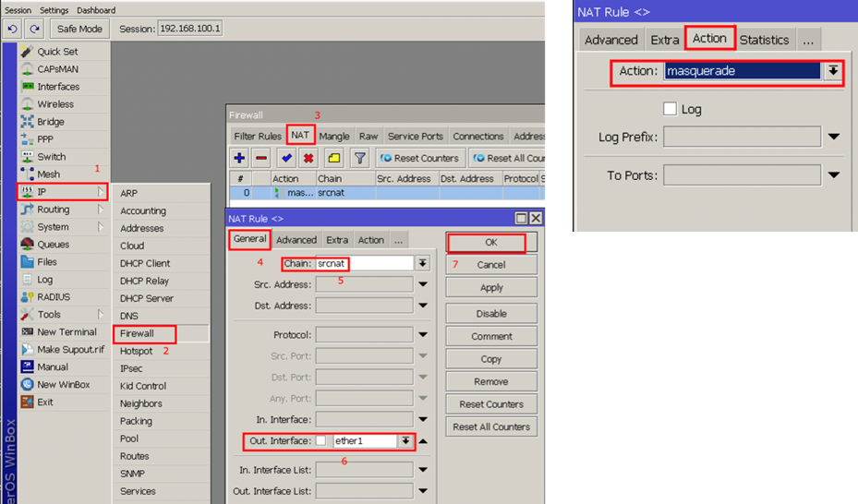The height and width of the screenshot is (504, 858).
Task: Open the Dashboard menu
Action: [96, 10]
